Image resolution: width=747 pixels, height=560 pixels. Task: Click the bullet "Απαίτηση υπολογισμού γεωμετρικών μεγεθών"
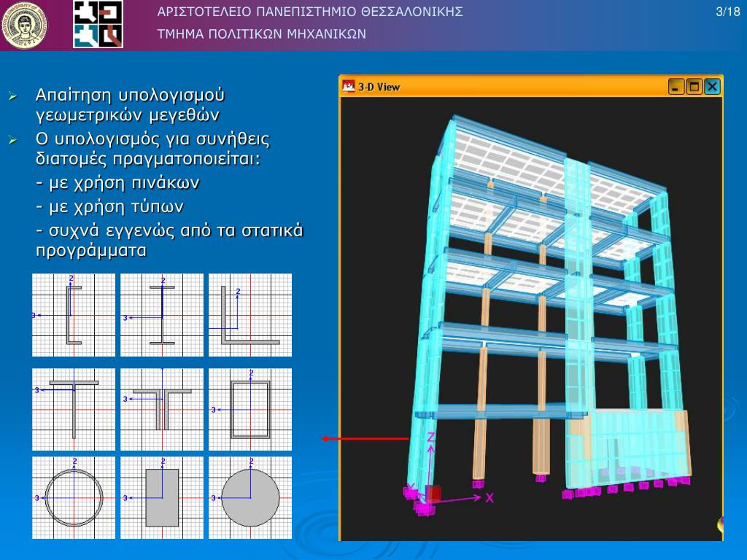130,105
